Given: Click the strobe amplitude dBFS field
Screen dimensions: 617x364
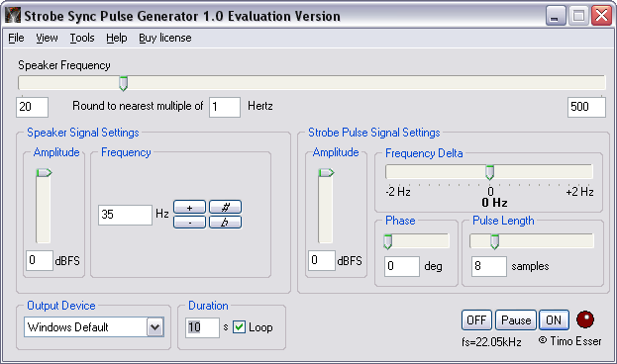Looking at the screenshot, I should (x=322, y=260).
